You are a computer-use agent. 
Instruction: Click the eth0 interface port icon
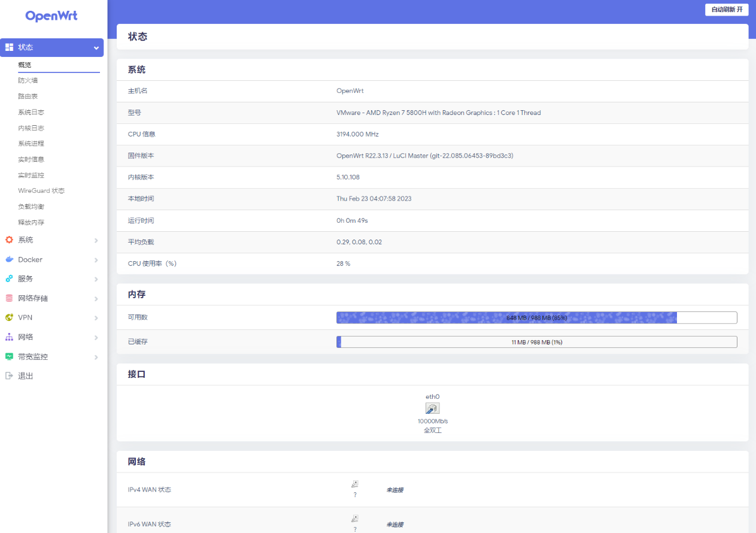pos(432,408)
